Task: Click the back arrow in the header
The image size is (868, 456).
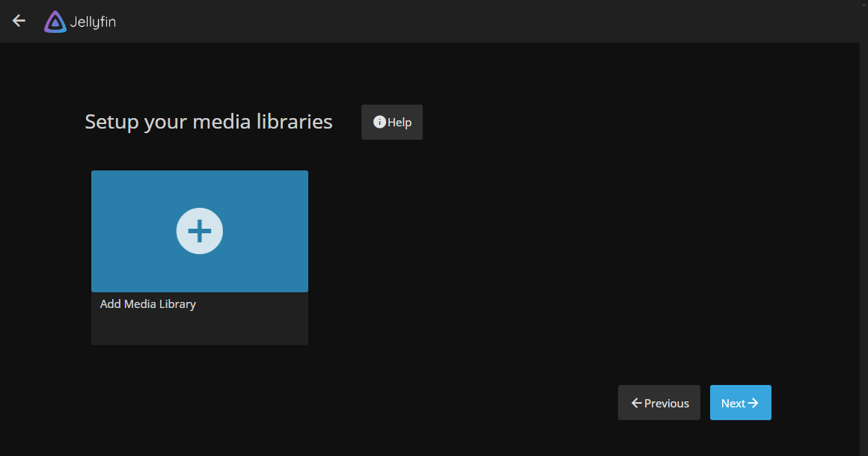Action: click(x=19, y=21)
